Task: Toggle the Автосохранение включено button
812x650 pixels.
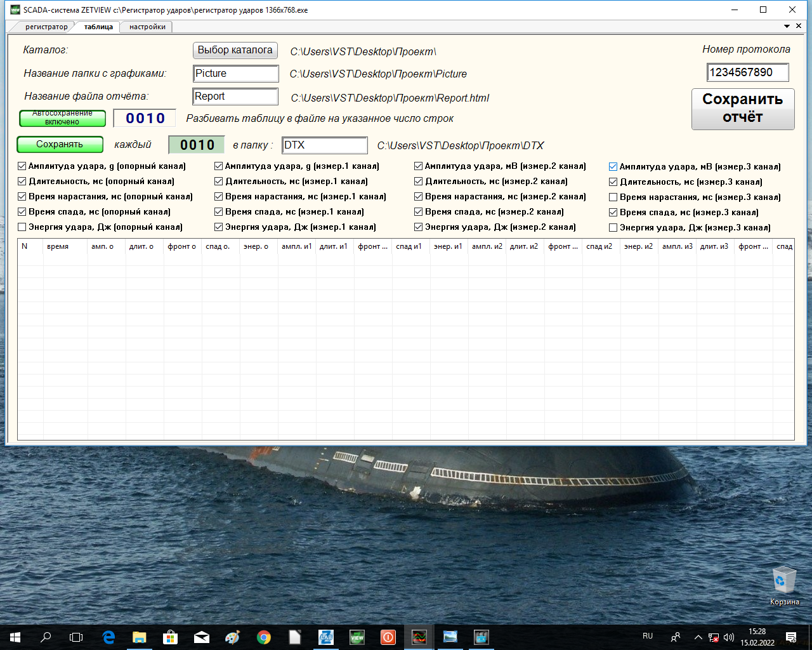Action: pos(62,118)
